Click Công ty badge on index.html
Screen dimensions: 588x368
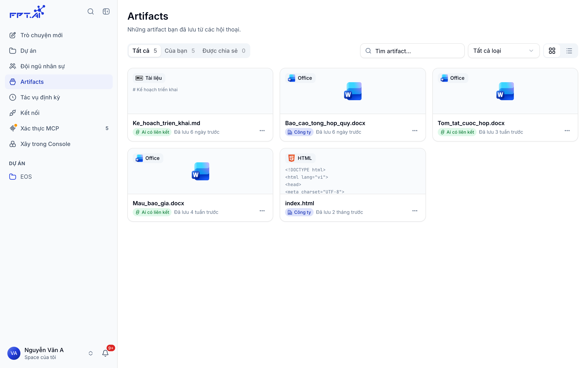[299, 212]
